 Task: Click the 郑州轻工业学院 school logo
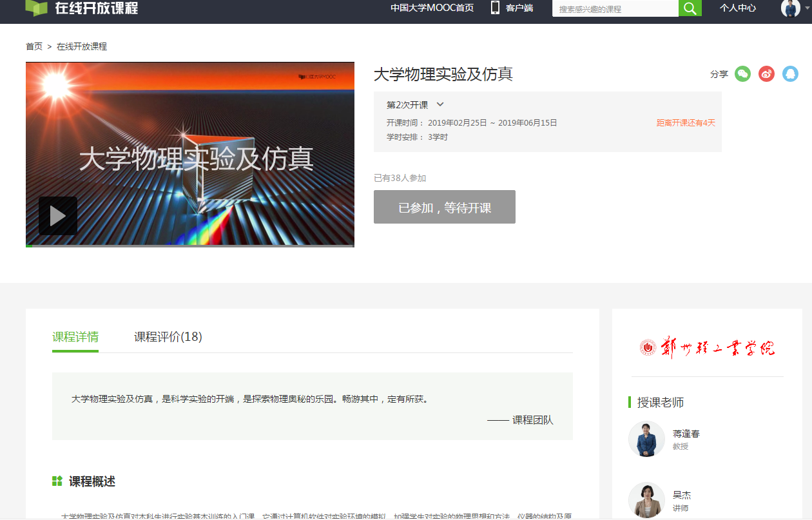pos(707,348)
